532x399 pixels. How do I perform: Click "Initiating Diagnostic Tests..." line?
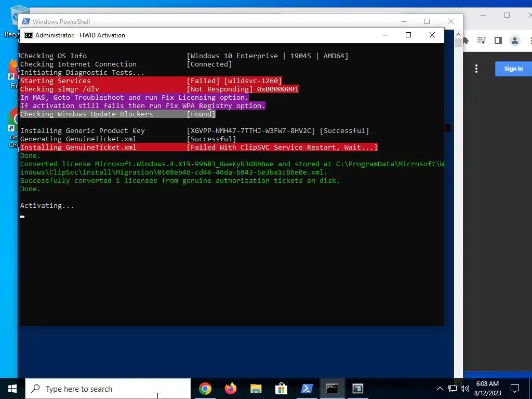pyautogui.click(x=82, y=73)
